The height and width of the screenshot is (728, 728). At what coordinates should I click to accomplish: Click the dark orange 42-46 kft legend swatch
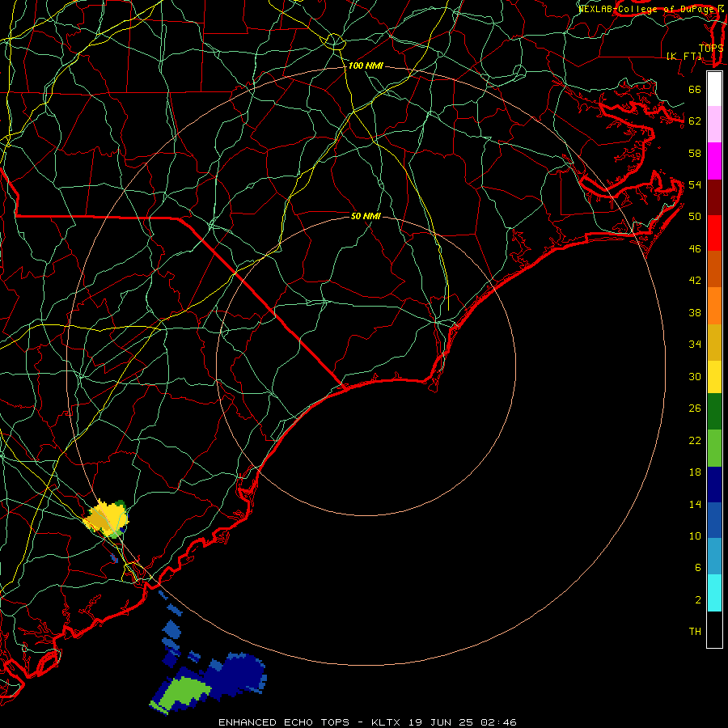pyautogui.click(x=714, y=269)
